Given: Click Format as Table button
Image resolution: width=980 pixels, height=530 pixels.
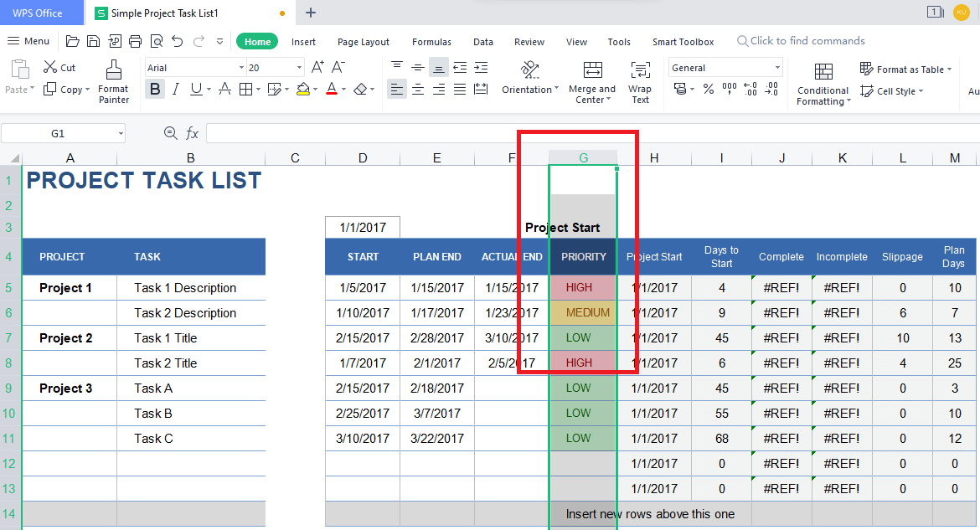Looking at the screenshot, I should 906,69.
